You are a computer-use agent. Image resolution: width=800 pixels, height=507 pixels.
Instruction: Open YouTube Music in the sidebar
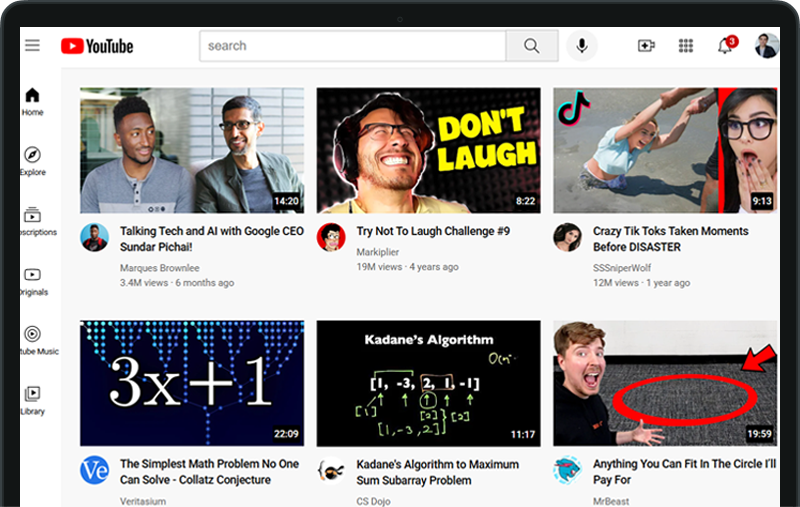[x=32, y=340]
